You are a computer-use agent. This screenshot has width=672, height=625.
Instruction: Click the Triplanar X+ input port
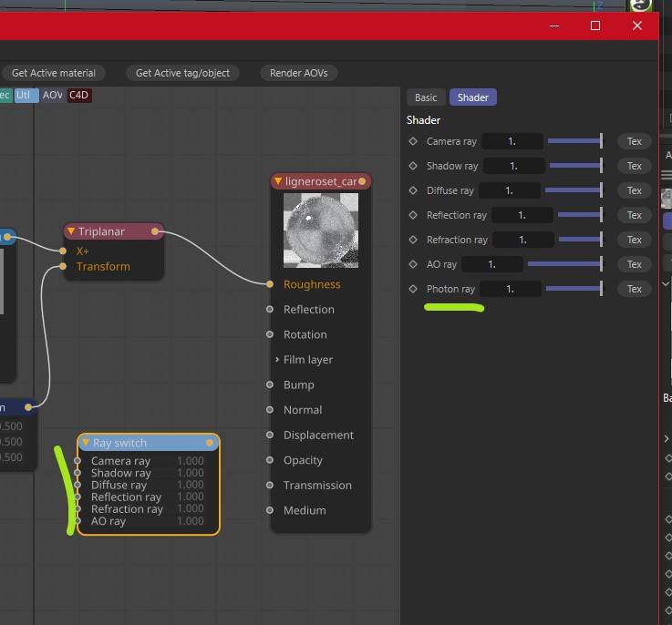[x=63, y=251]
